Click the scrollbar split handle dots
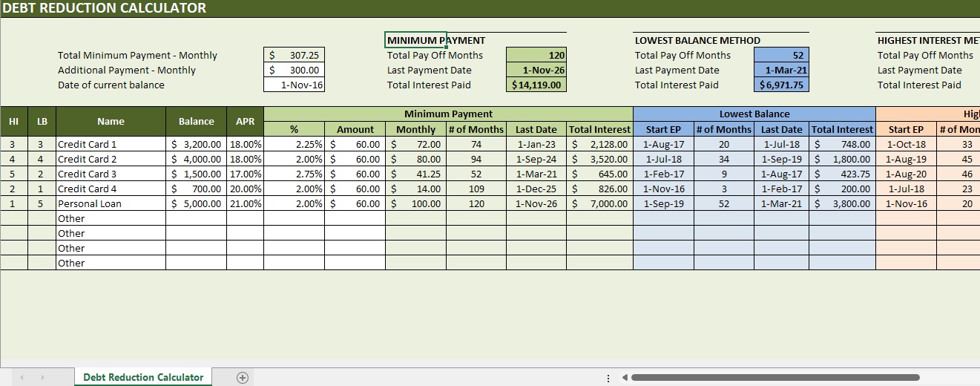The width and height of the screenshot is (980, 386). 608,378
